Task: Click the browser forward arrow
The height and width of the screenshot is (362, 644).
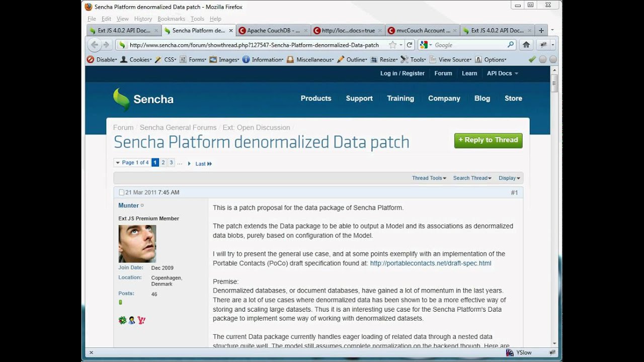Action: pyautogui.click(x=106, y=45)
